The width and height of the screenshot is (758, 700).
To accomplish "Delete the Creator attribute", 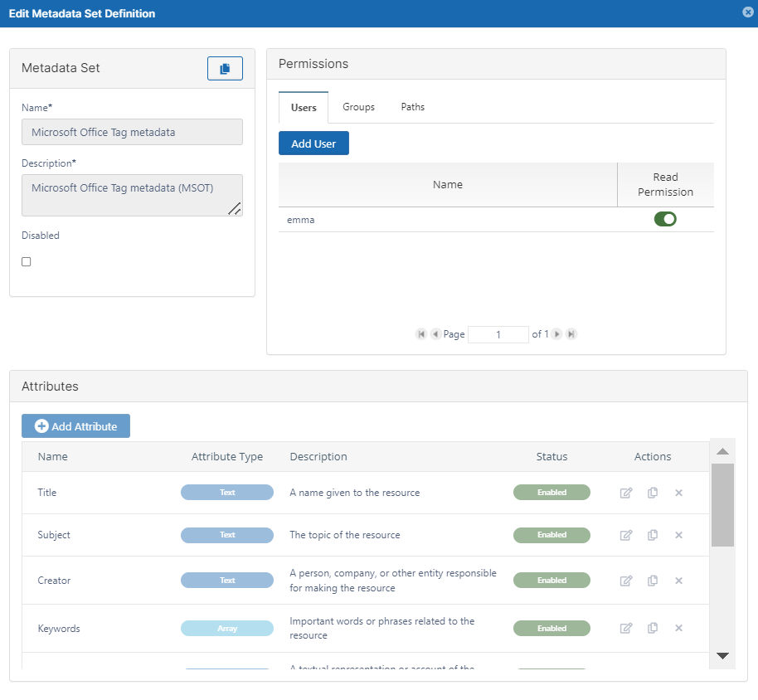I will (678, 581).
